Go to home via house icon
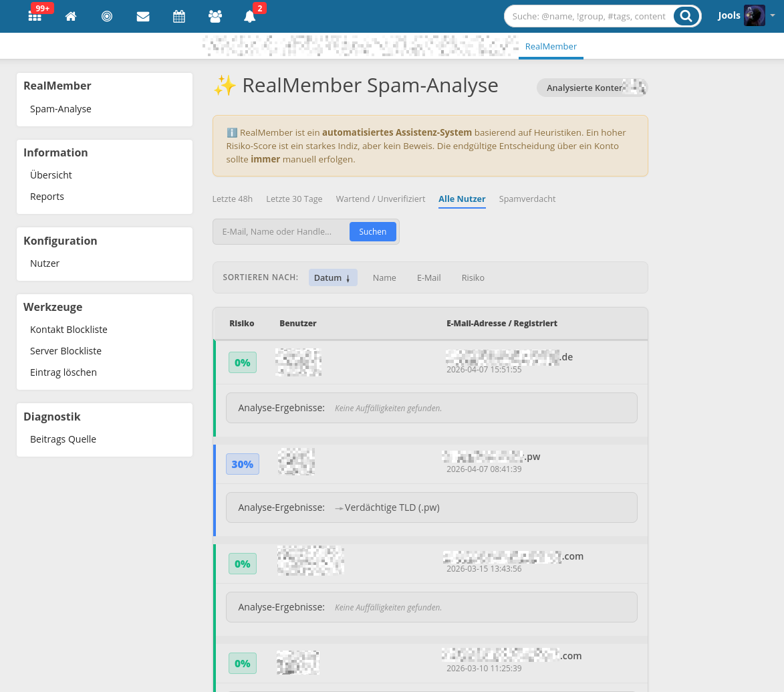This screenshot has height=692, width=784. coord(71,17)
